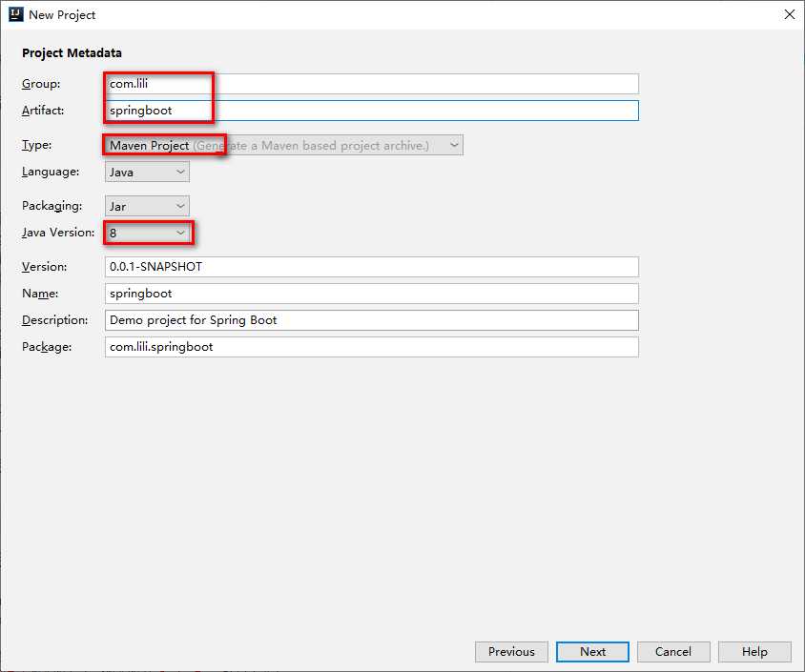Click the Name label
The width and height of the screenshot is (805, 672).
click(40, 294)
